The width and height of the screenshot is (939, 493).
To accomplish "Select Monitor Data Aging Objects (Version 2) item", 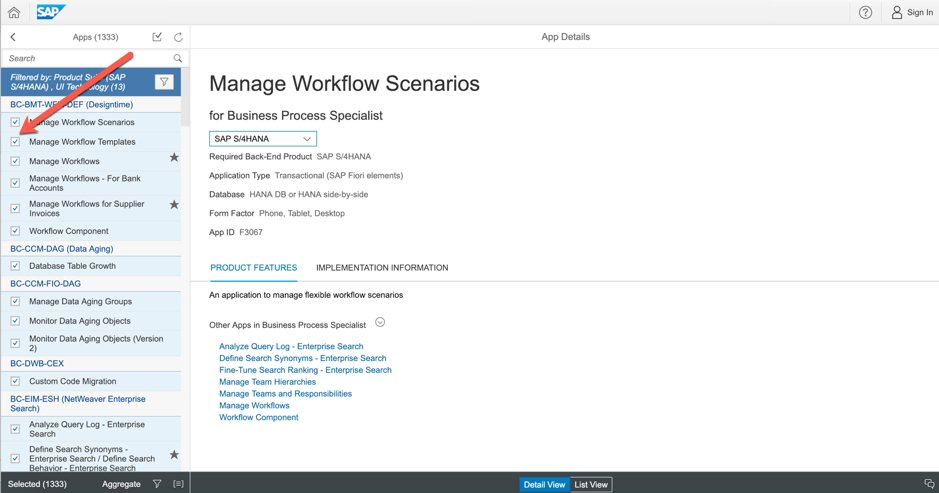I will coord(91,343).
